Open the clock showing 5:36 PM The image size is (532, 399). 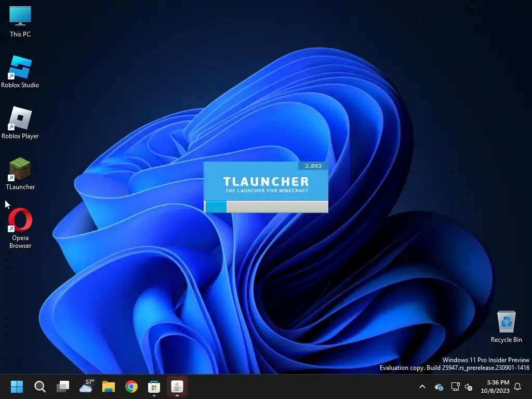tap(495, 387)
